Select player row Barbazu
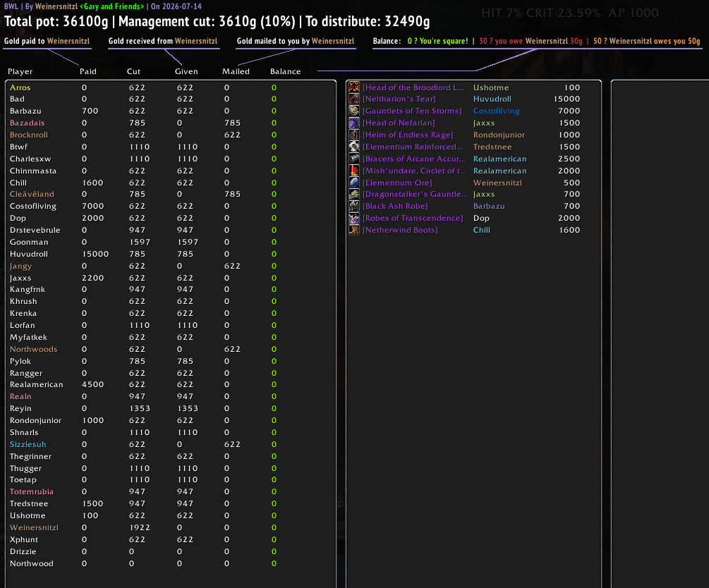The width and height of the screenshot is (709, 588). pos(171,111)
